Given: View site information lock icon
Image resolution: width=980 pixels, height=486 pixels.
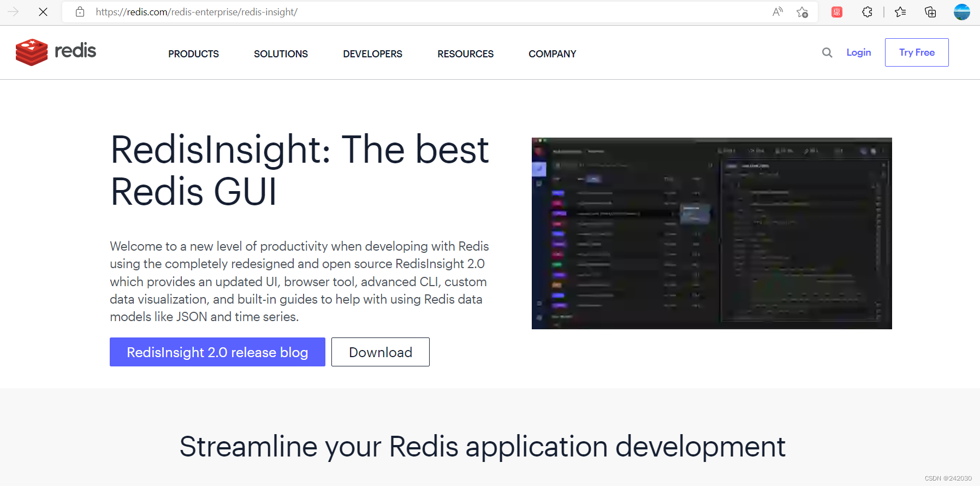Looking at the screenshot, I should tap(80, 11).
